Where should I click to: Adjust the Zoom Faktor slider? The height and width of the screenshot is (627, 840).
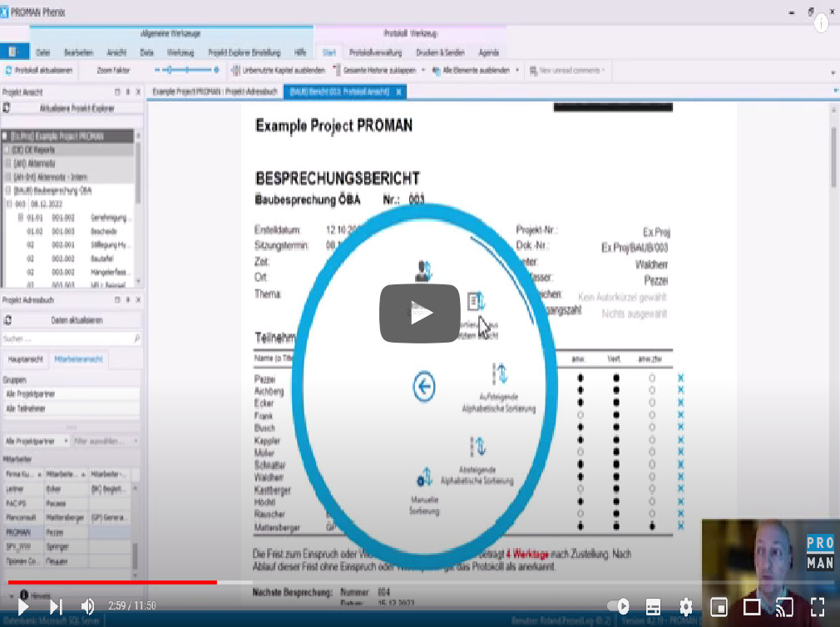[x=186, y=70]
